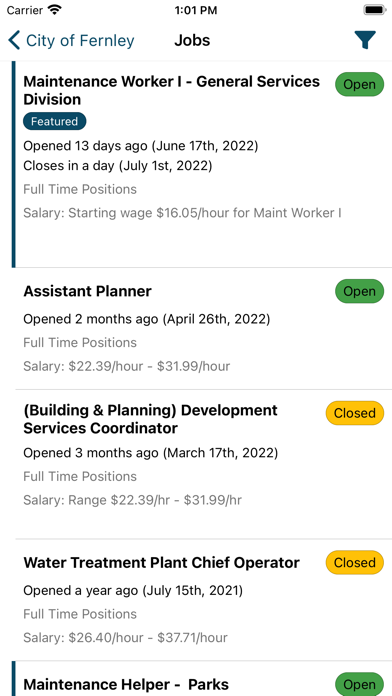Tap the Featured badge
This screenshot has width=392, height=696.
[55, 121]
